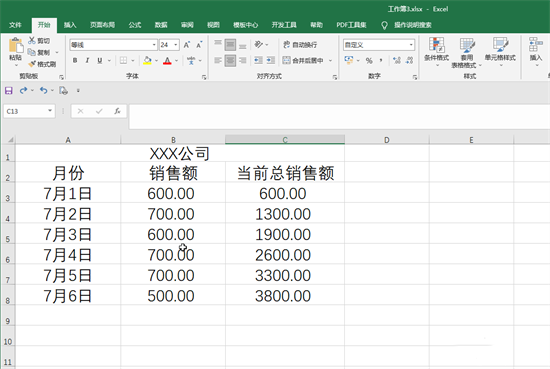Image resolution: width=550 pixels, height=369 pixels.
Task: Open Cell Styles gallery
Action: [500, 52]
